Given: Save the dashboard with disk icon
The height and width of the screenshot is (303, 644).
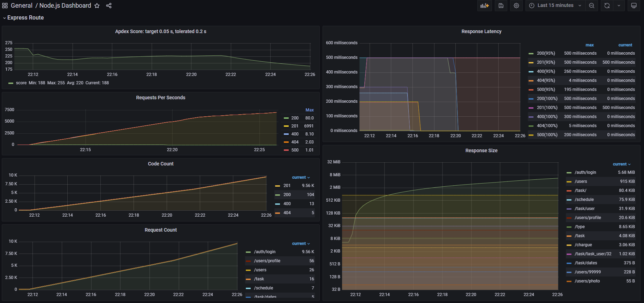Looking at the screenshot, I should pos(501,6).
